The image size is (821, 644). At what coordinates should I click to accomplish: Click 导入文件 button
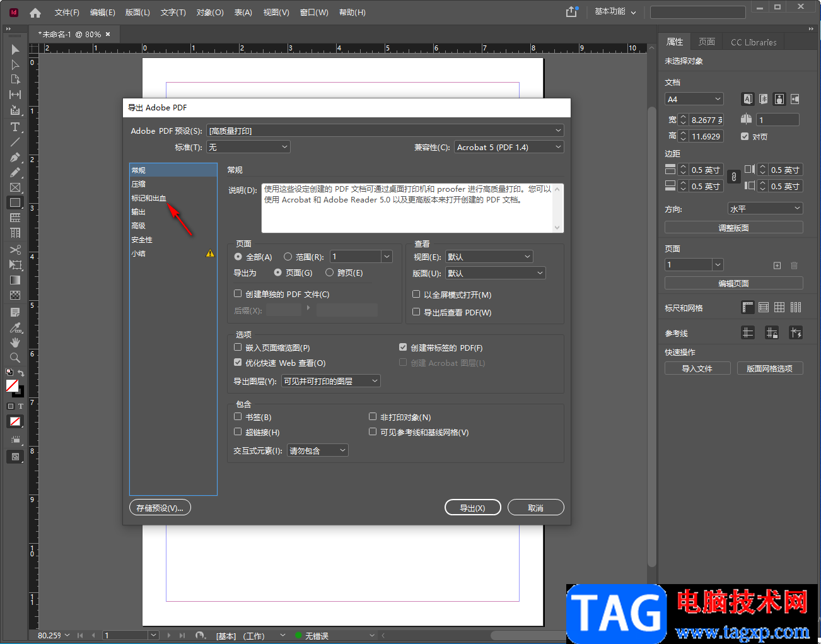point(697,368)
